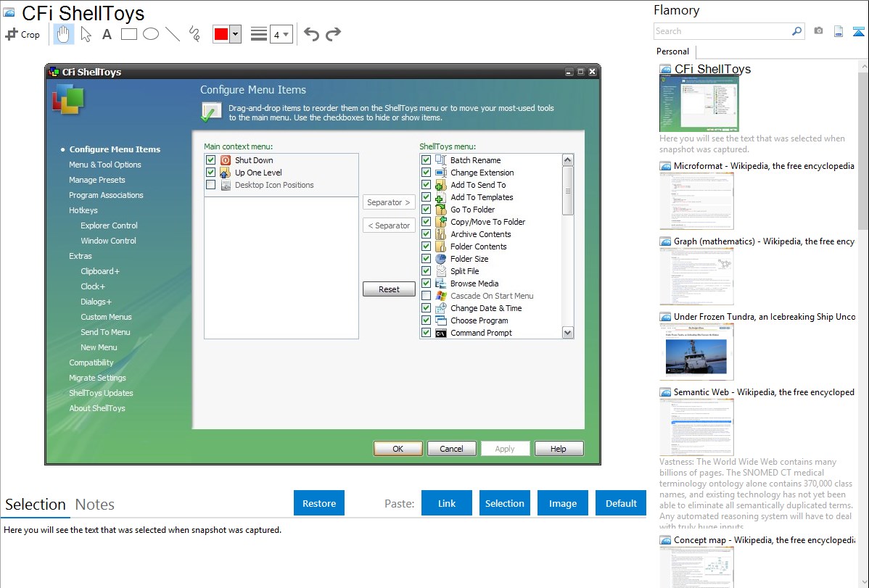Toggle the Archive Contents checkbox

pyautogui.click(x=427, y=234)
